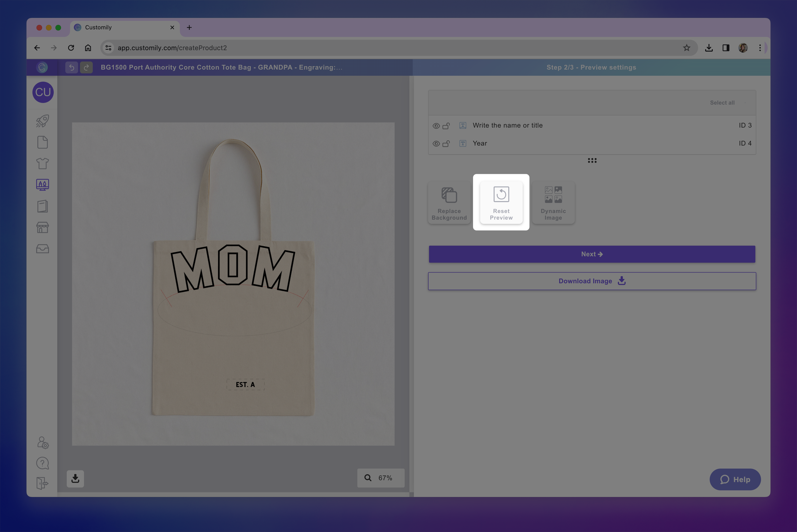Click the download icon below the canvas
This screenshot has height=532, width=797.
tap(75, 478)
